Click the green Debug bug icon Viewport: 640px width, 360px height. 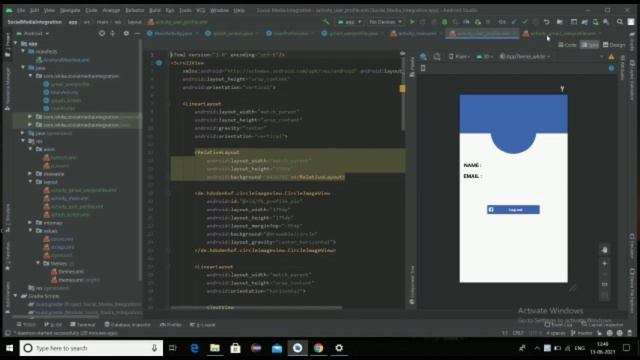[x=444, y=22]
